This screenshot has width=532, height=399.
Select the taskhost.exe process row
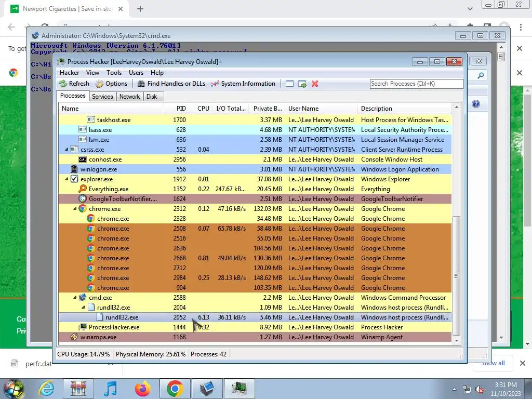point(255,120)
